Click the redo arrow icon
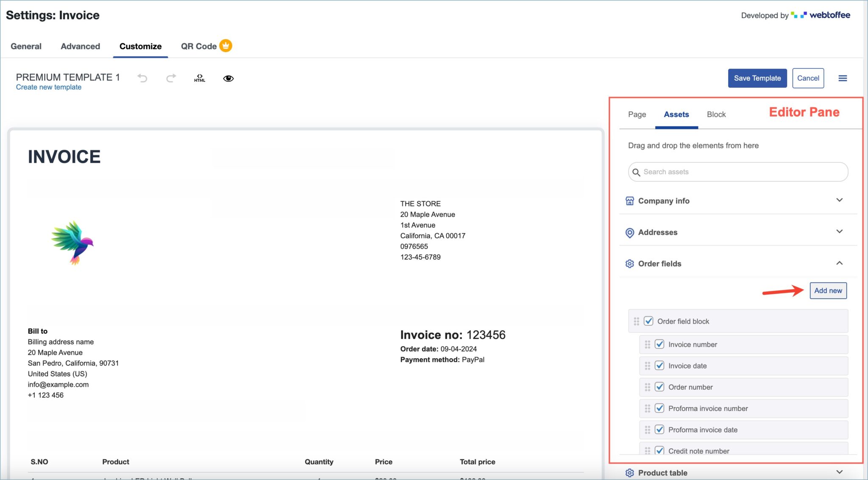Viewport: 868px width, 480px height. pyautogui.click(x=171, y=78)
